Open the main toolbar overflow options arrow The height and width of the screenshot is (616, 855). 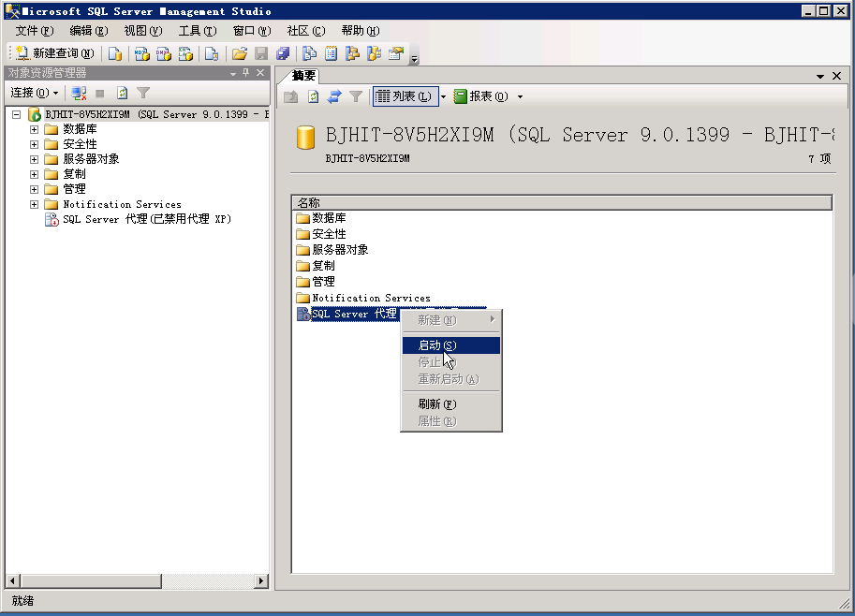415,58
